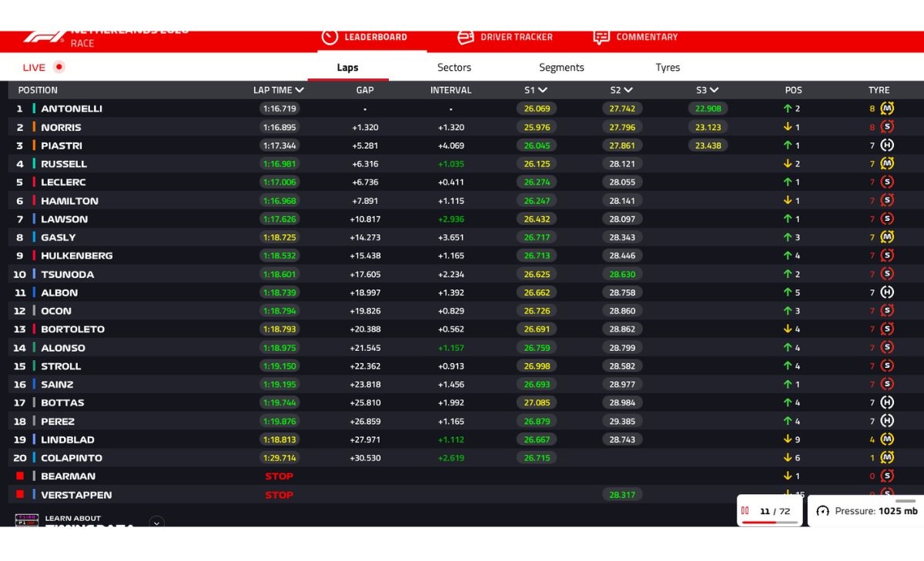Click Verstappen's S2 time 28.317
The height and width of the screenshot is (561, 924).
pyautogui.click(x=622, y=495)
